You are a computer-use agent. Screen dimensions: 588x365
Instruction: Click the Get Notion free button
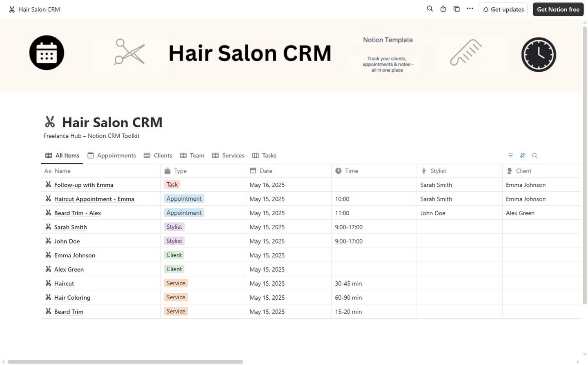tap(558, 9)
